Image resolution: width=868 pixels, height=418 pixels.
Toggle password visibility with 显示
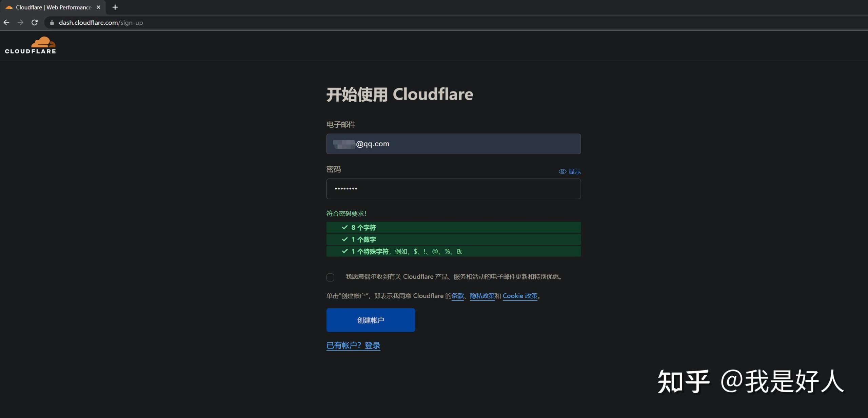(x=570, y=171)
